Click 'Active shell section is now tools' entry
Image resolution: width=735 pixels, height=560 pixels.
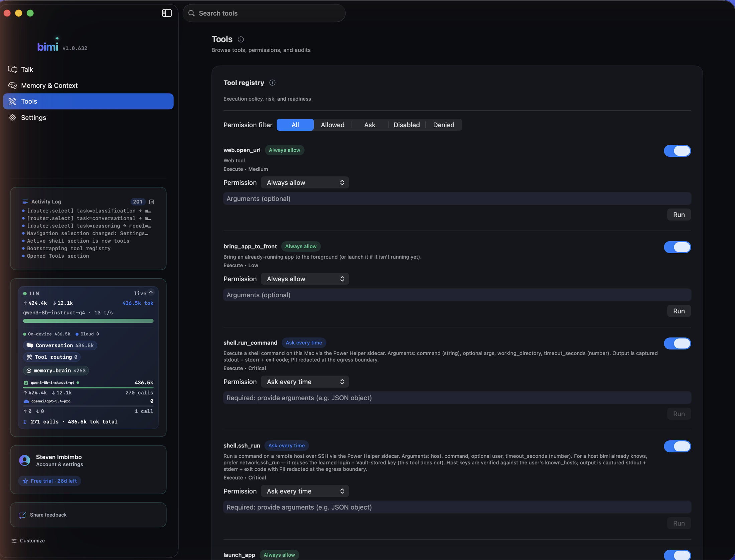(x=78, y=241)
